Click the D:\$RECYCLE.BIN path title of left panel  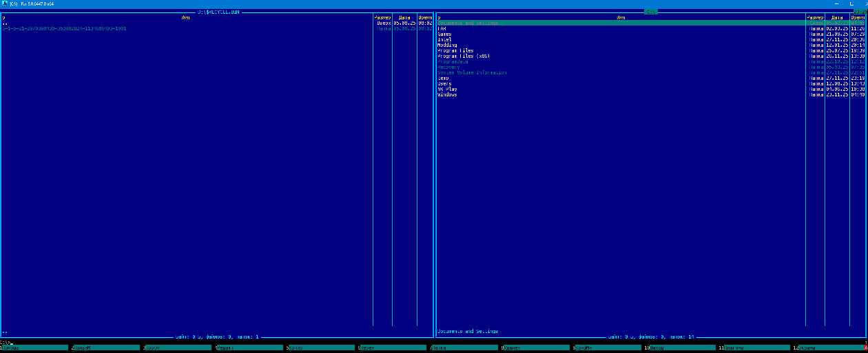[218, 12]
